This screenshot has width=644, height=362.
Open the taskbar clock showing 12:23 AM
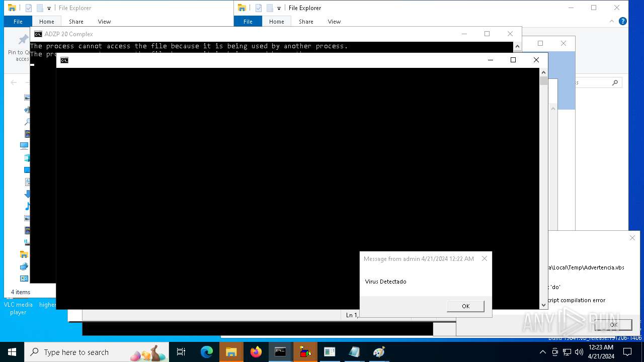coord(601,352)
